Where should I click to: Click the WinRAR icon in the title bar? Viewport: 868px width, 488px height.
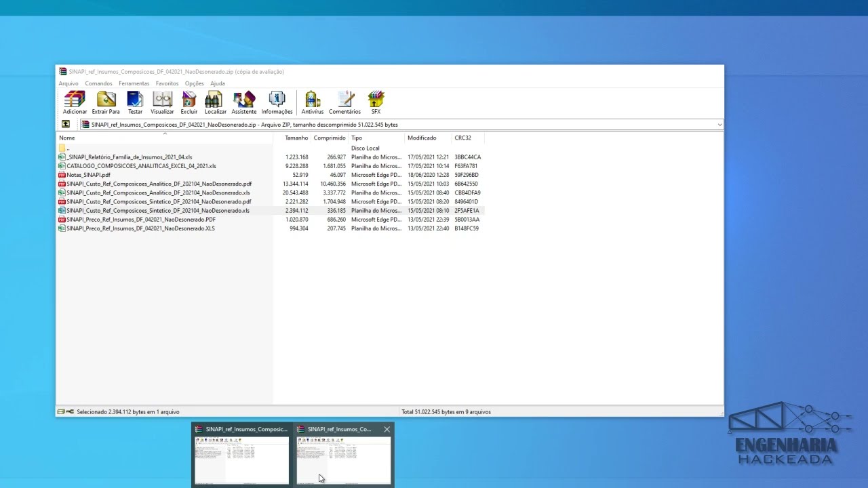pyautogui.click(x=63, y=71)
